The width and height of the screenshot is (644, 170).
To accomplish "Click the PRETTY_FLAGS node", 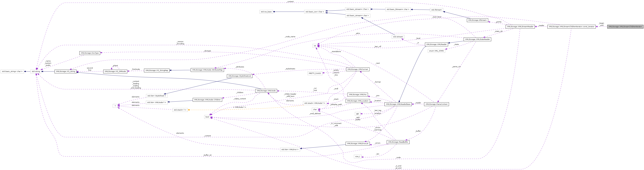I will click(315, 73).
